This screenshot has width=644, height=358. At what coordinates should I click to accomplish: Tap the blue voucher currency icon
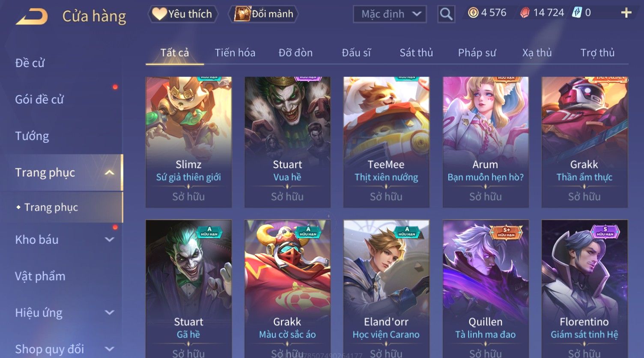[x=577, y=13]
